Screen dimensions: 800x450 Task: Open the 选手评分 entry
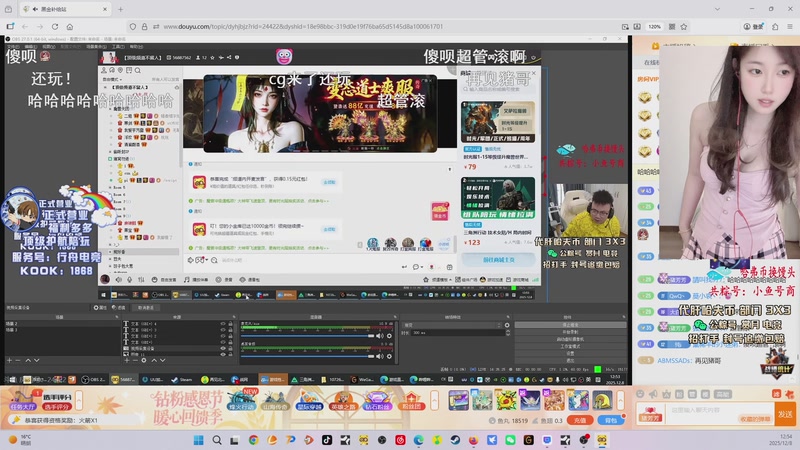tap(57, 401)
